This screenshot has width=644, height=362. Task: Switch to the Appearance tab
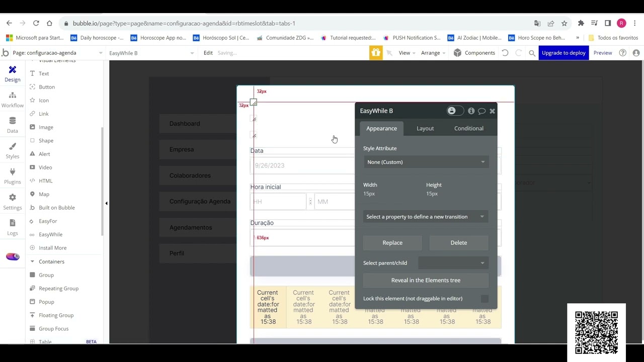coord(381,128)
